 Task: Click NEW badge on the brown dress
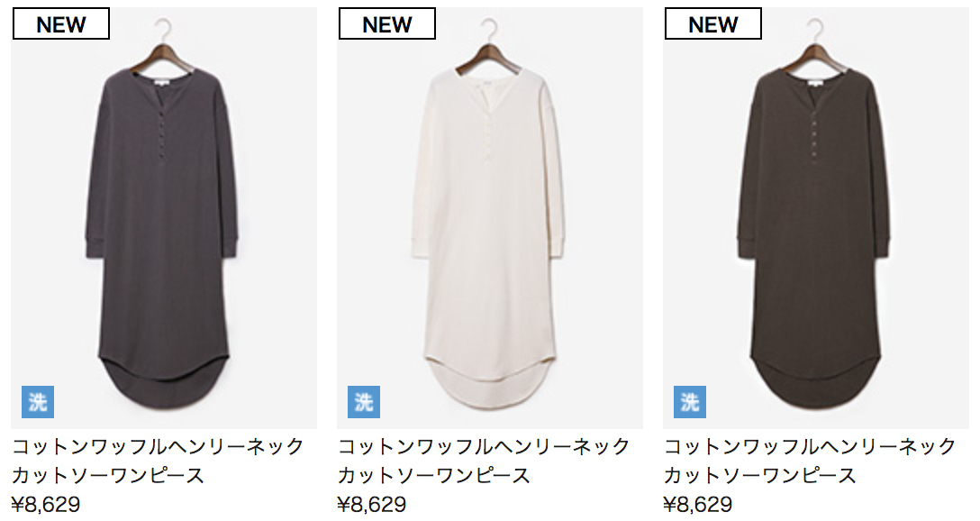coord(713,24)
